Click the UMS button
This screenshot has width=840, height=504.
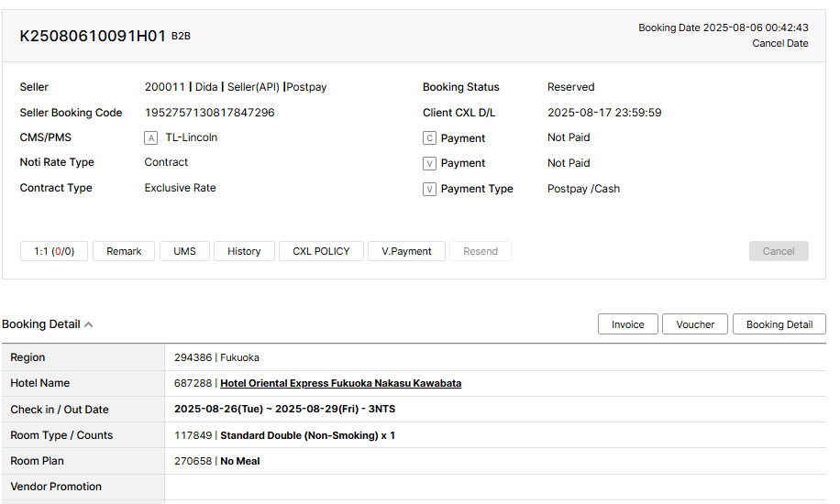(x=184, y=251)
